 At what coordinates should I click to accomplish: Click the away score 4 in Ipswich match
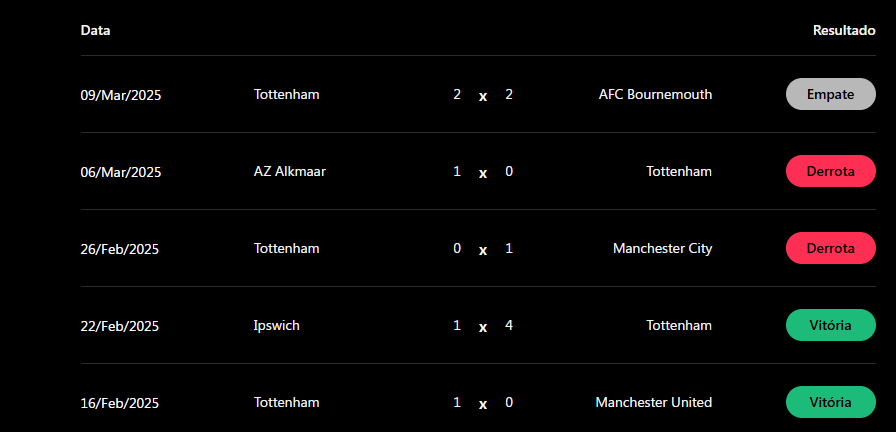[x=509, y=325]
